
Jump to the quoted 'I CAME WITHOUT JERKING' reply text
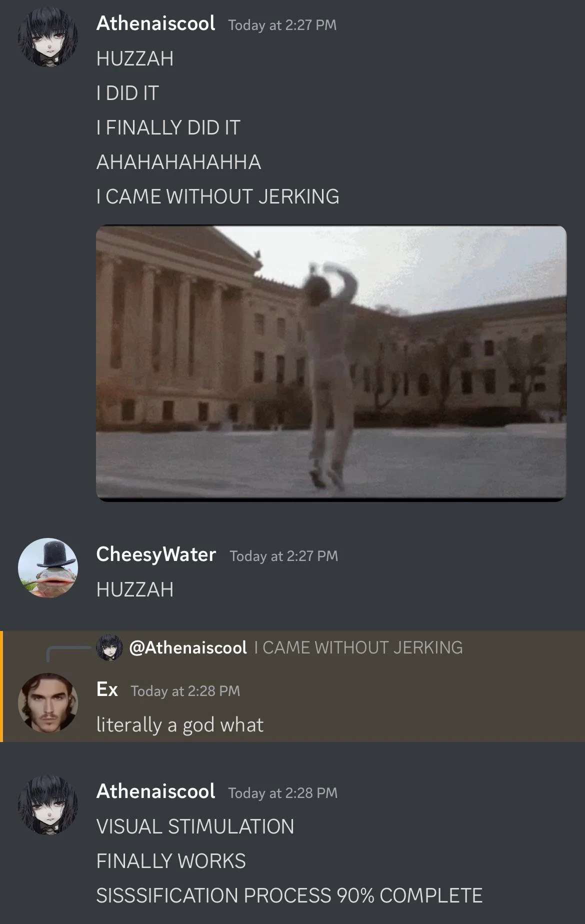358,647
